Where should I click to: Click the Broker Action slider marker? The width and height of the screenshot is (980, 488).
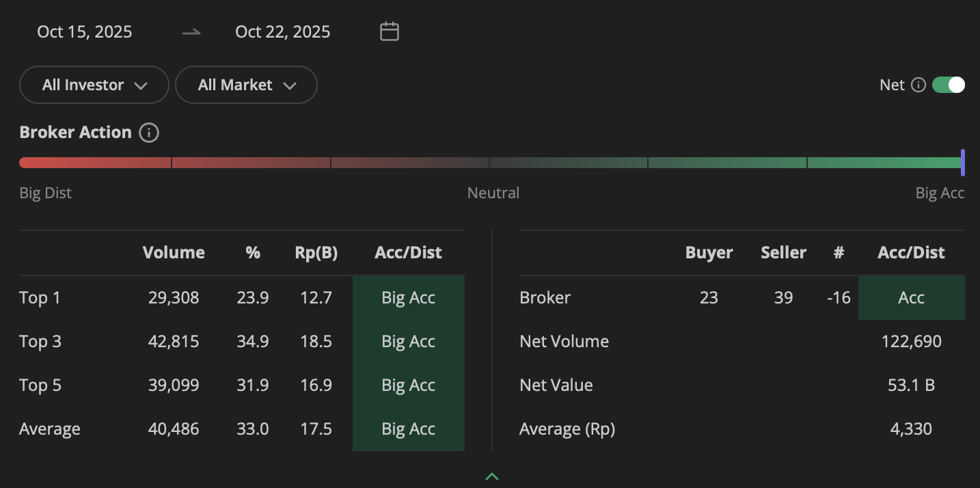(962, 163)
